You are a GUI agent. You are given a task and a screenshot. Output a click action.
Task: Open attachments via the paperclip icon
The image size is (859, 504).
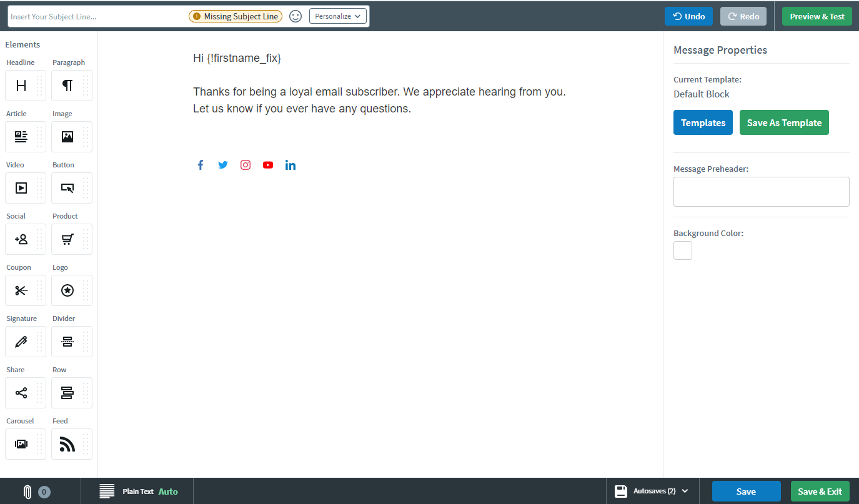pos(27,492)
